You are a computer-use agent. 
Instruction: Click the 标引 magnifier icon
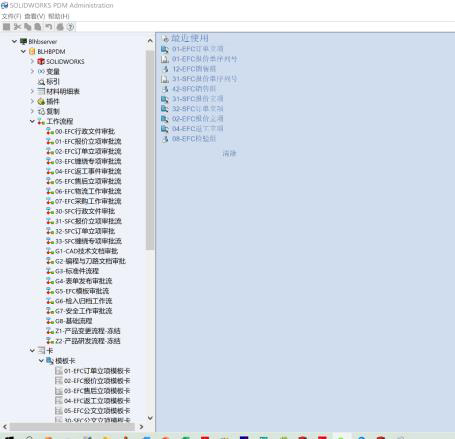pyautogui.click(x=41, y=81)
